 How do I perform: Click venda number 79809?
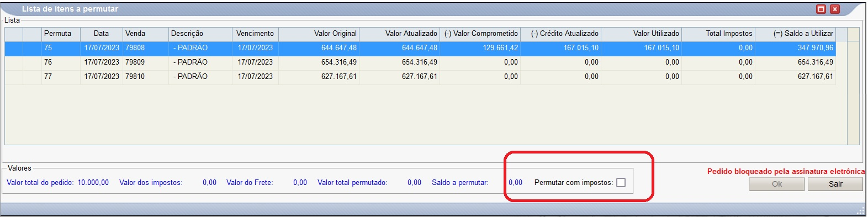[x=135, y=62]
